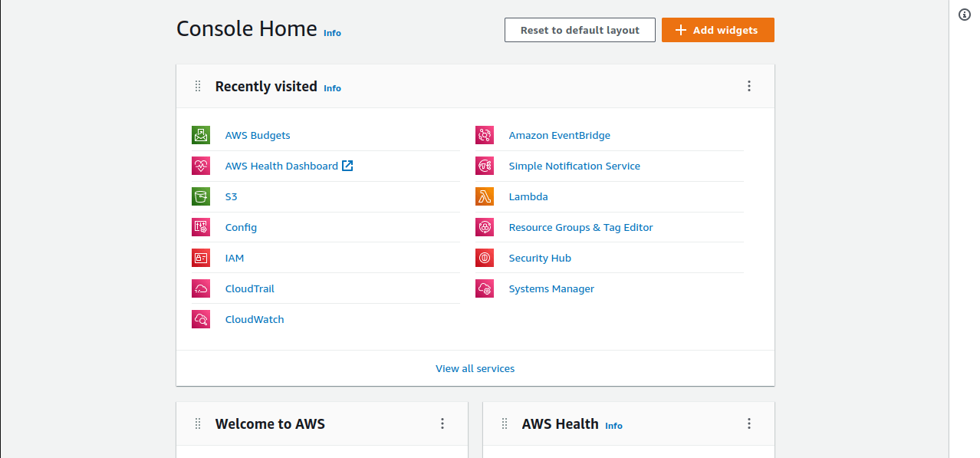Click the Simple Notification Service icon
This screenshot has width=980, height=458.
point(485,166)
